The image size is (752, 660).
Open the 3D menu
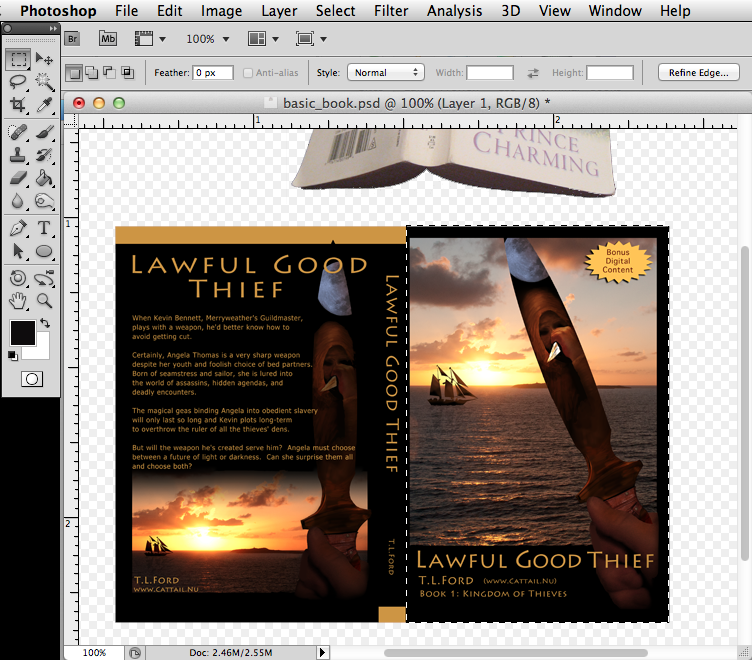tap(510, 11)
